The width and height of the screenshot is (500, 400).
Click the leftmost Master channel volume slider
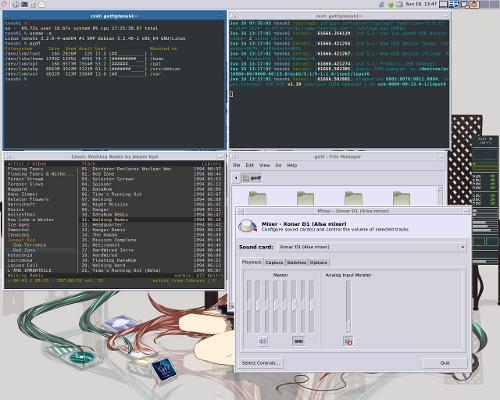click(x=249, y=306)
